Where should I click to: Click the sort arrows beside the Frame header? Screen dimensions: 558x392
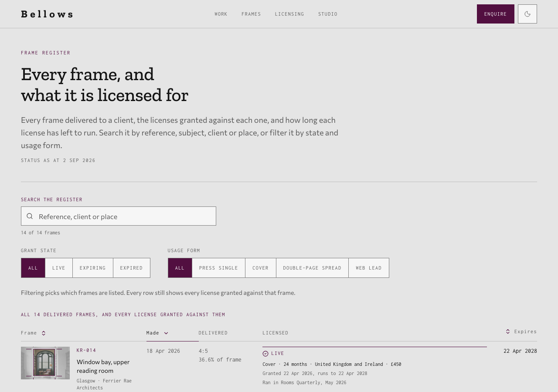tap(44, 333)
